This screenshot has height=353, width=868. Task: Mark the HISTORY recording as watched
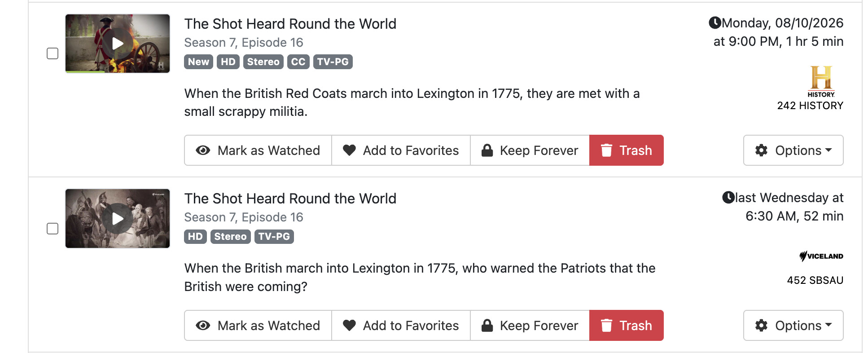click(258, 150)
